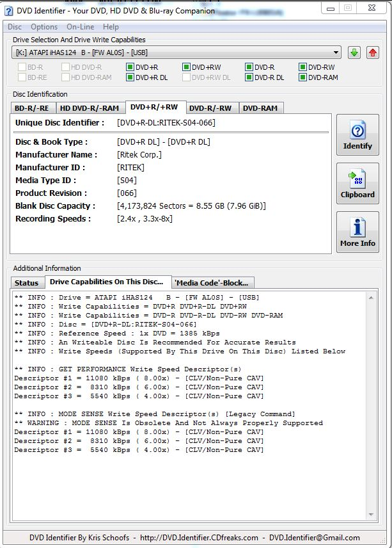Toggle the DVD-RAM checkbox
392x548 pixels.
302,77
